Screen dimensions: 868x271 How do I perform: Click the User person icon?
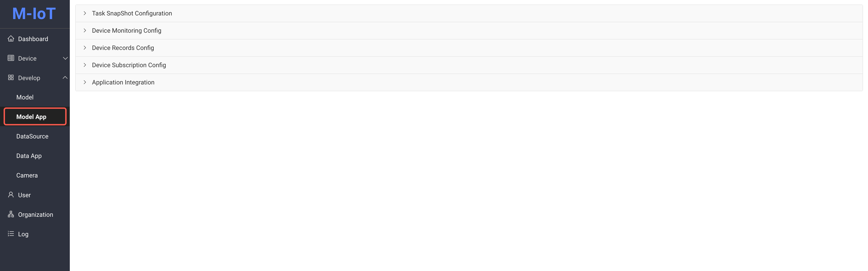pyautogui.click(x=11, y=195)
